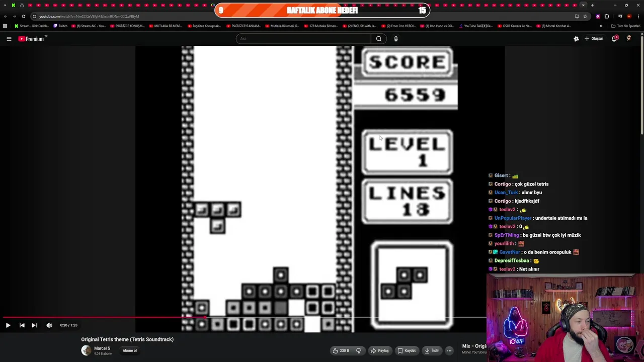Start voice search with microphone icon
This screenshot has width=644, height=362.
[396, 39]
